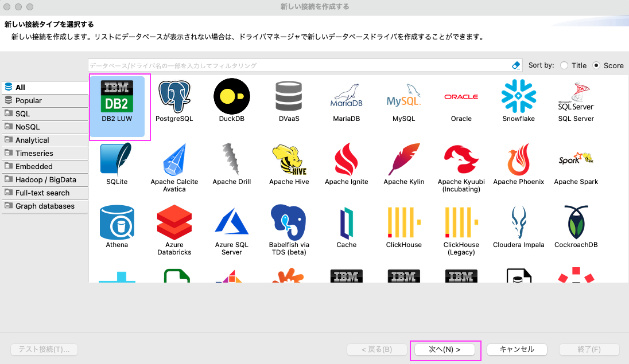The height and width of the screenshot is (364, 629).
Task: Show Embedded databases category
Action: [45, 167]
